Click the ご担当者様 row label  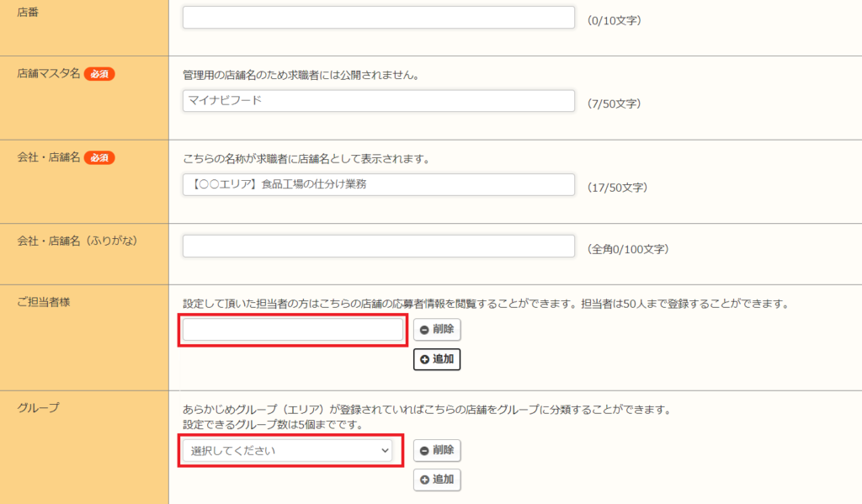[x=45, y=302]
